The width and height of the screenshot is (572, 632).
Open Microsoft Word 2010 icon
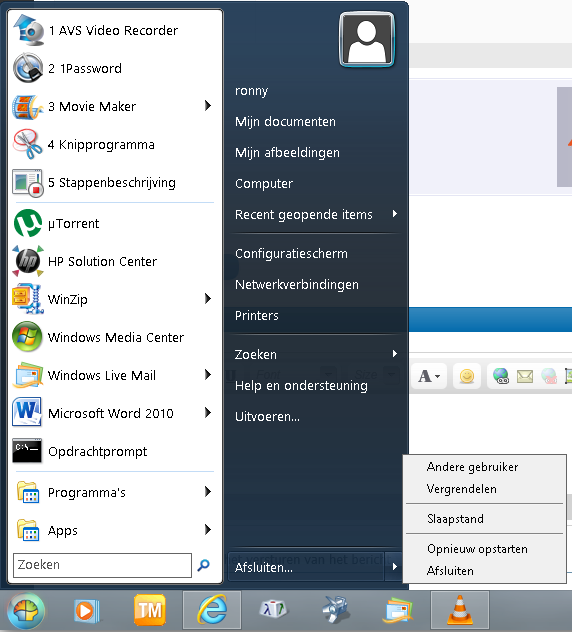(x=27, y=412)
